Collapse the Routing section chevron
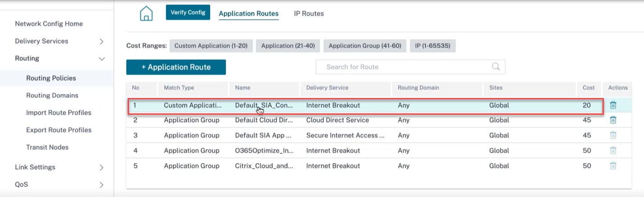 (x=102, y=59)
